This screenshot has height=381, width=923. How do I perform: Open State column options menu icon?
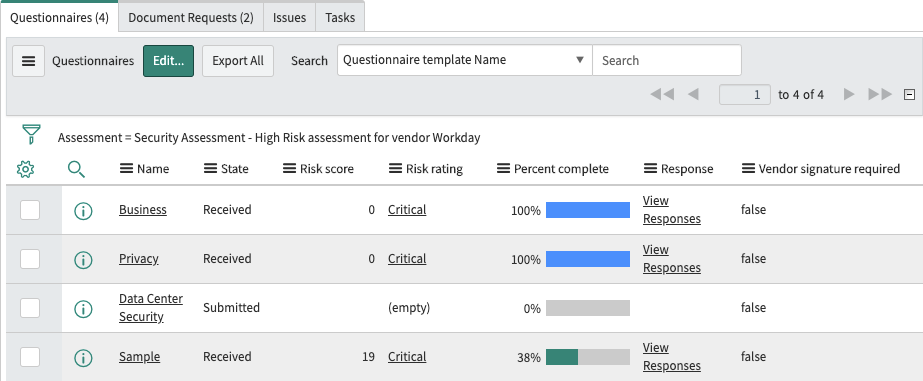coord(210,169)
